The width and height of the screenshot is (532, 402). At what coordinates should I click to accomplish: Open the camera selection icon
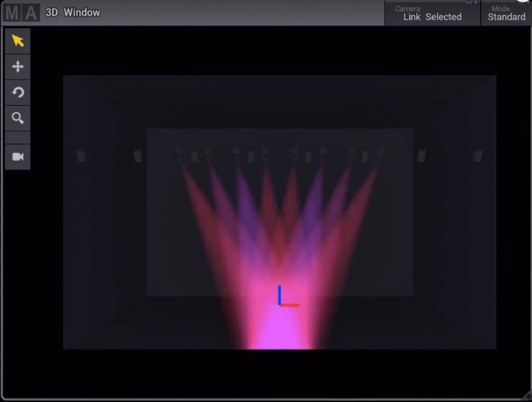17,157
